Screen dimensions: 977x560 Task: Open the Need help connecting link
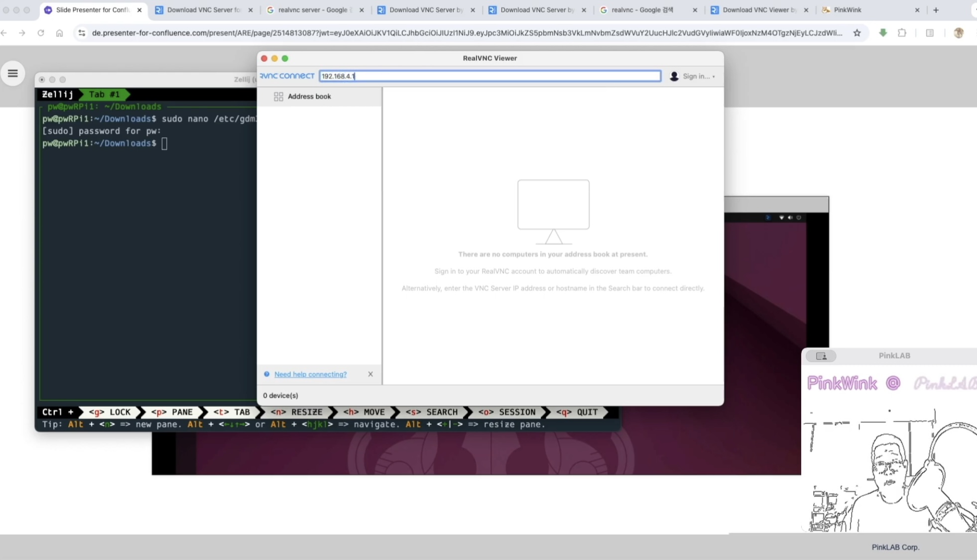[310, 374]
